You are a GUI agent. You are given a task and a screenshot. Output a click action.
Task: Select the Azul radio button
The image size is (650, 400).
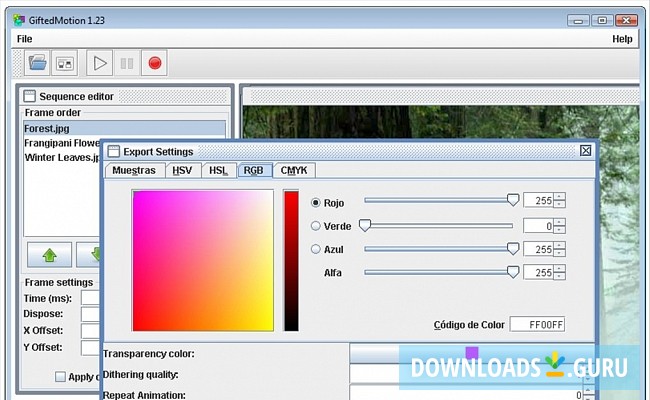pyautogui.click(x=315, y=249)
